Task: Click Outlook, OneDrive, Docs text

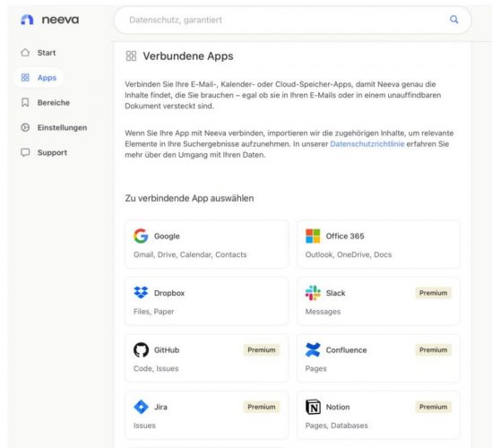Action: (349, 254)
